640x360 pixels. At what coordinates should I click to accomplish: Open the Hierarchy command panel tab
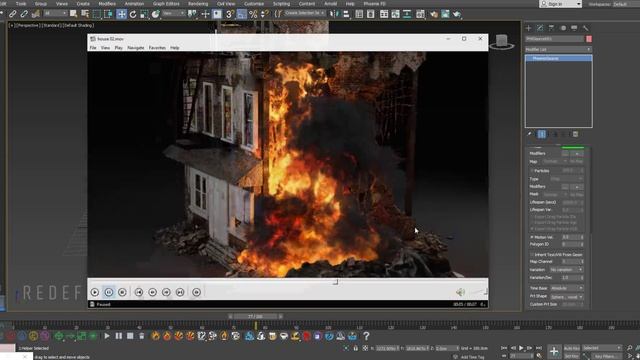click(551, 28)
